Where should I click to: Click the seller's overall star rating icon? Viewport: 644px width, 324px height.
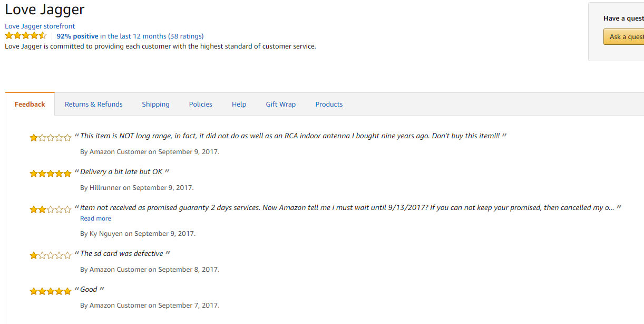pyautogui.click(x=26, y=36)
